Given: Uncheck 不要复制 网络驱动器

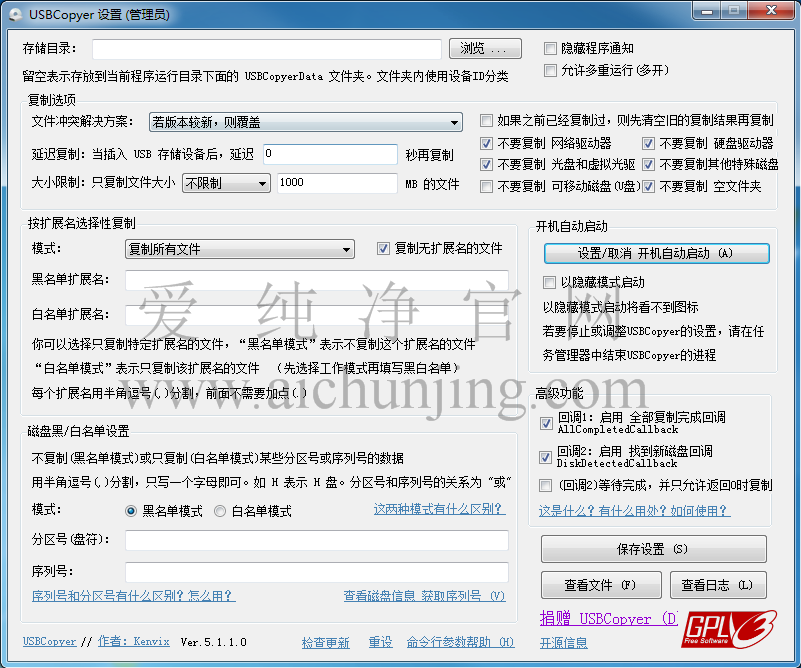Looking at the screenshot, I should [x=486, y=144].
